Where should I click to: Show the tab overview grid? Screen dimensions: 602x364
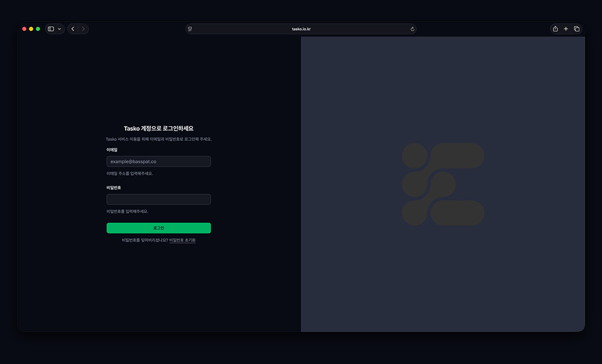577,29
